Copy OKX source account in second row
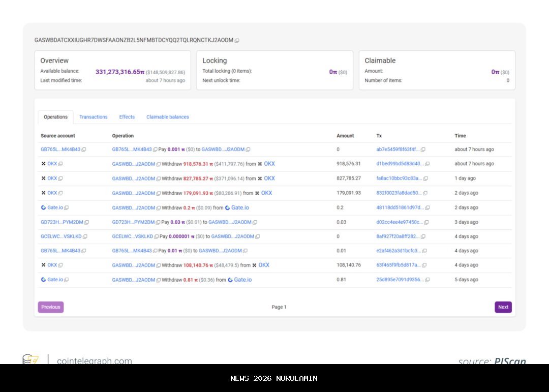The width and height of the screenshot is (549, 392). pos(60,164)
